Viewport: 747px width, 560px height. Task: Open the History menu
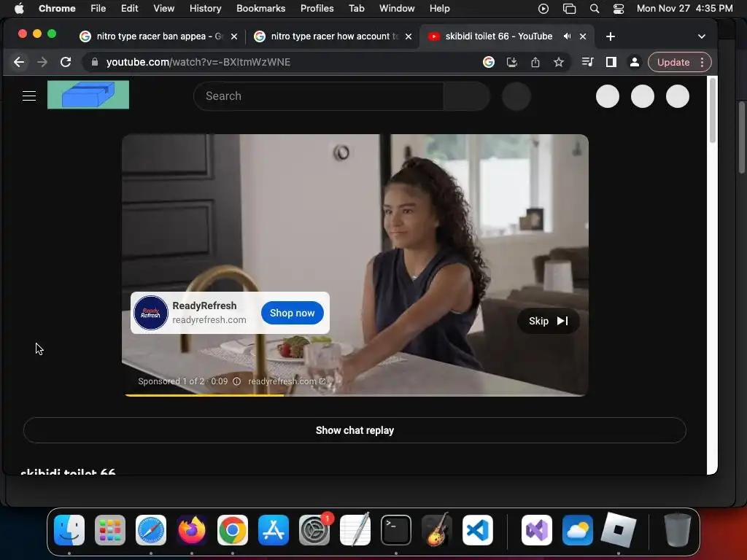[205, 8]
